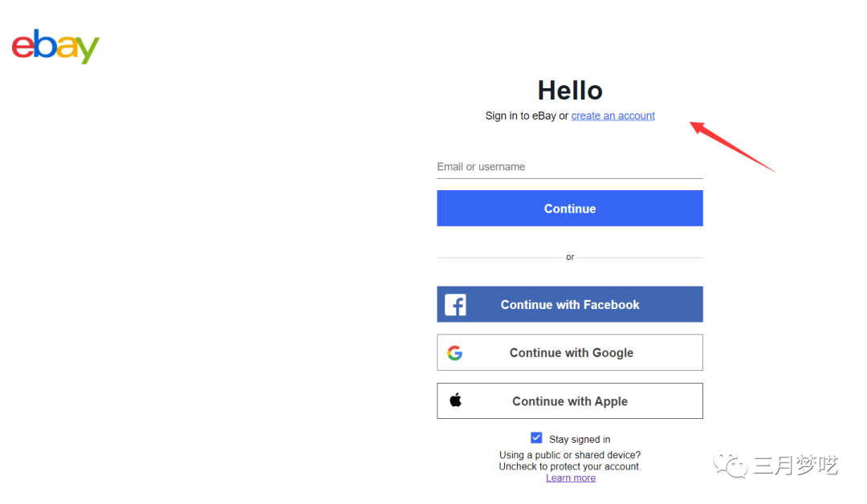Click the Hello heading

(570, 90)
